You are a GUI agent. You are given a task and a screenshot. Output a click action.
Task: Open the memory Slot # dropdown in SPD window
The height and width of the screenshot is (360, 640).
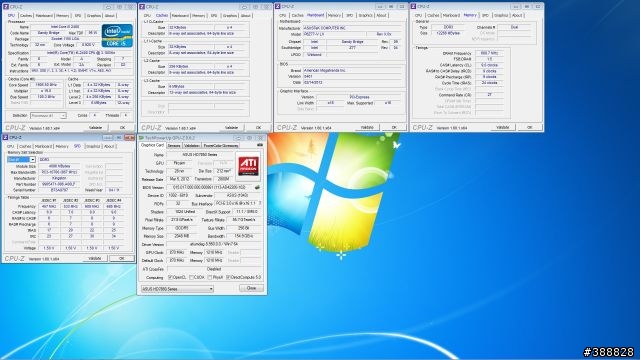[x=21, y=160]
